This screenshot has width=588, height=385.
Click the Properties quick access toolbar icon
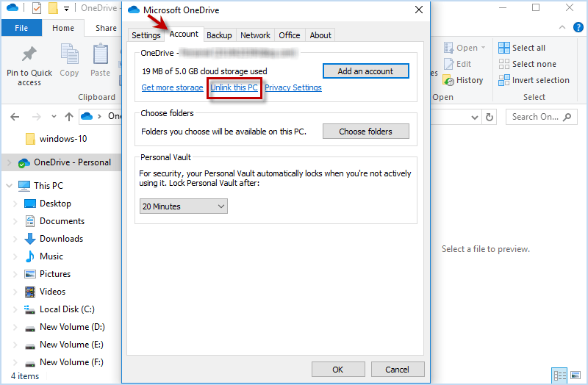(x=36, y=8)
